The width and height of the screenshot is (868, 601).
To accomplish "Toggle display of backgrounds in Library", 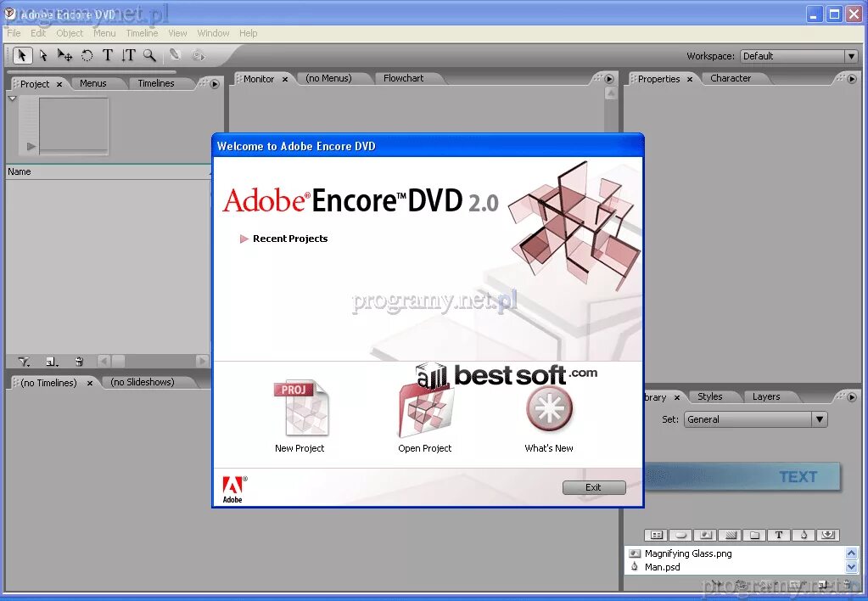I will click(x=731, y=535).
